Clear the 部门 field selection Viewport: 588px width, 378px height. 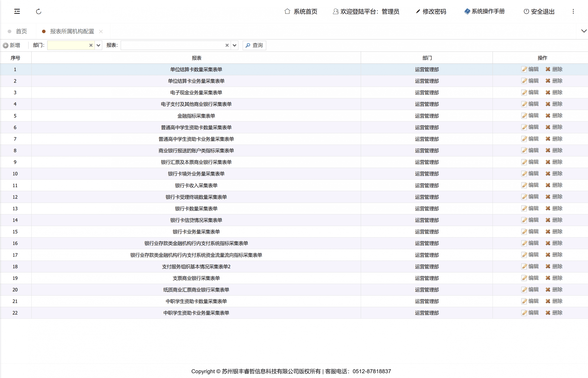point(91,45)
